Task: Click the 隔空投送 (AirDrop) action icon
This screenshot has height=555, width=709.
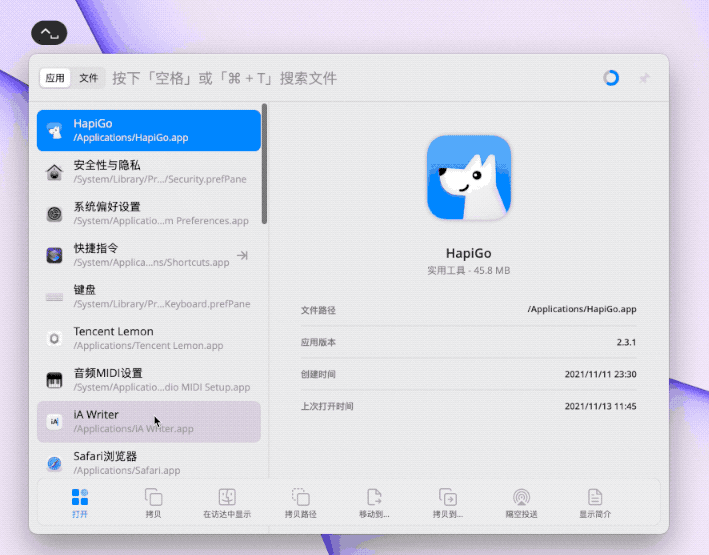Action: 521,497
